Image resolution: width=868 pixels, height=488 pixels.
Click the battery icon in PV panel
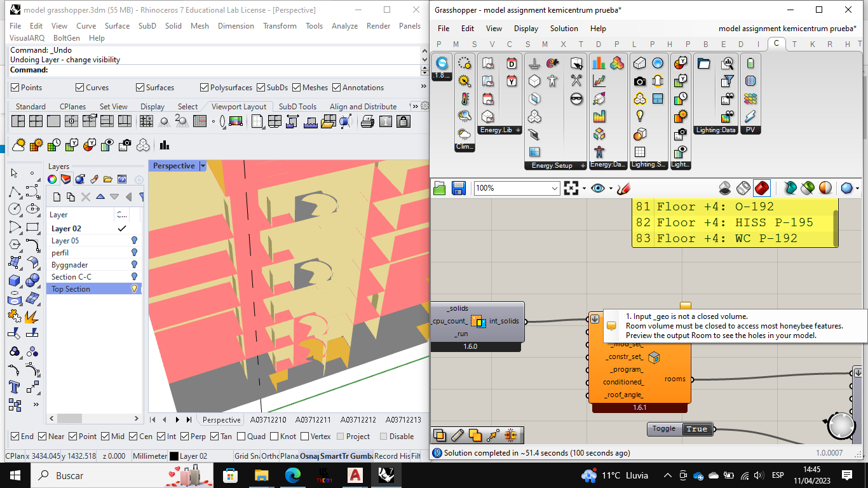pyautogui.click(x=750, y=63)
